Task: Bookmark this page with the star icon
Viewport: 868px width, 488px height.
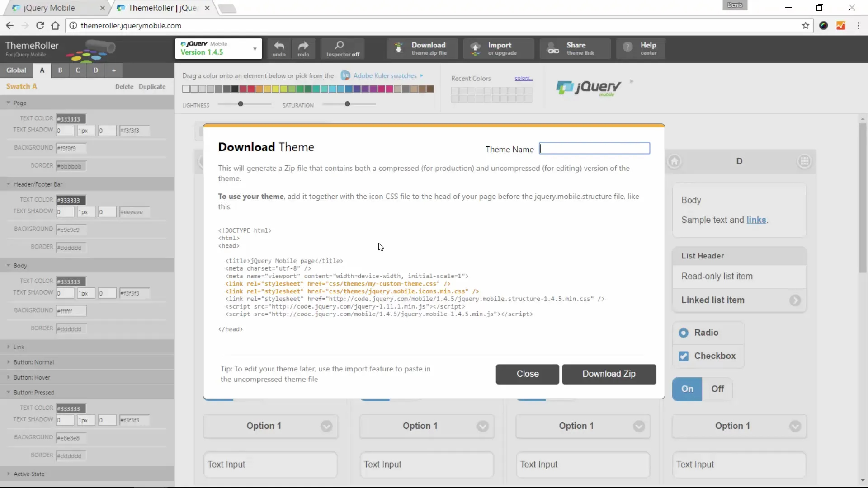Action: (805, 25)
